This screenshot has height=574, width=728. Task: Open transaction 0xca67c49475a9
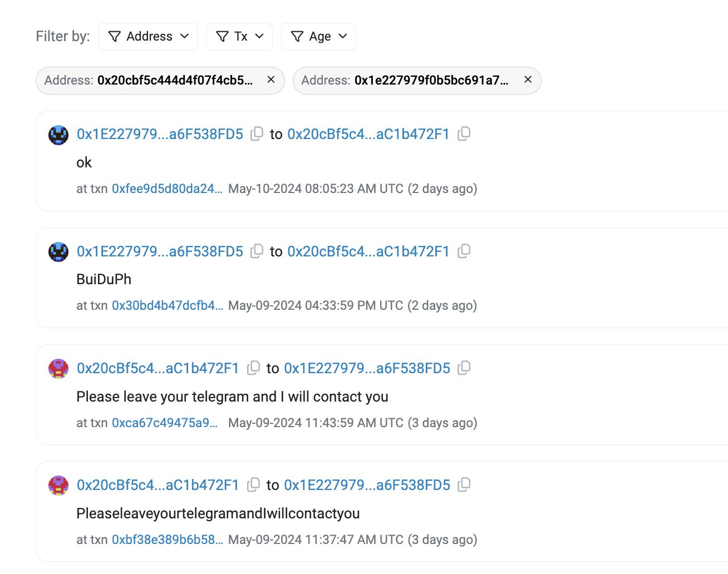(165, 423)
